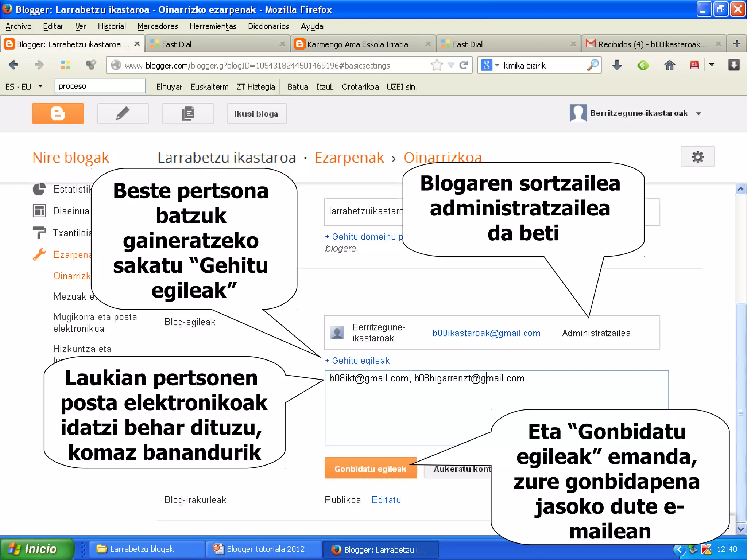Bookmark page with the star icon

(436, 65)
